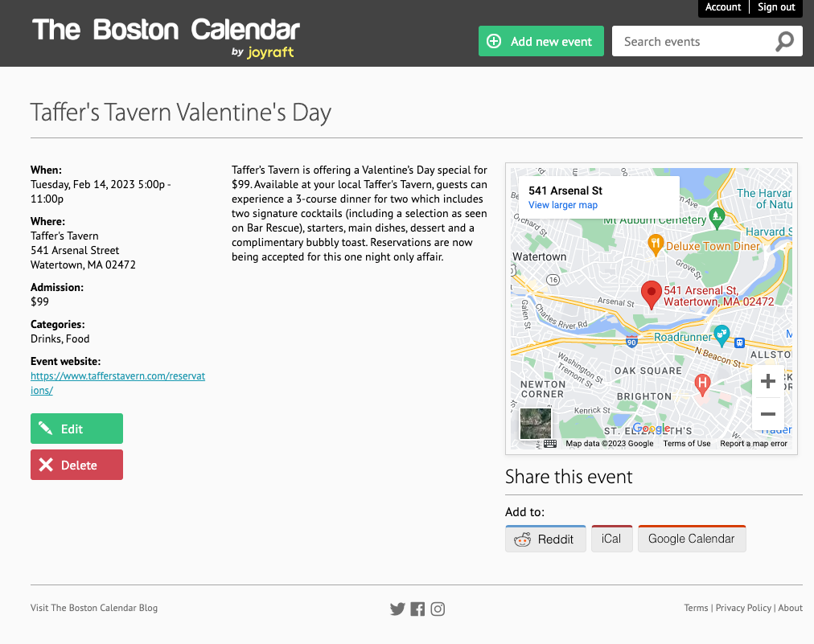Click the Taffer's Tavern Valentine's Day heading
814x644 pixels.
[181, 113]
